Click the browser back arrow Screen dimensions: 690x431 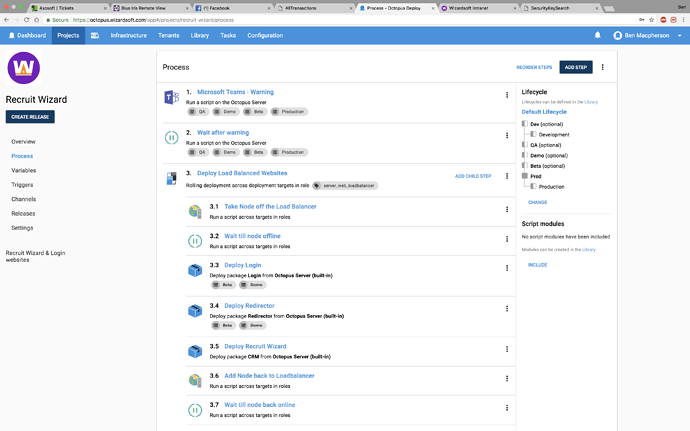7,20
